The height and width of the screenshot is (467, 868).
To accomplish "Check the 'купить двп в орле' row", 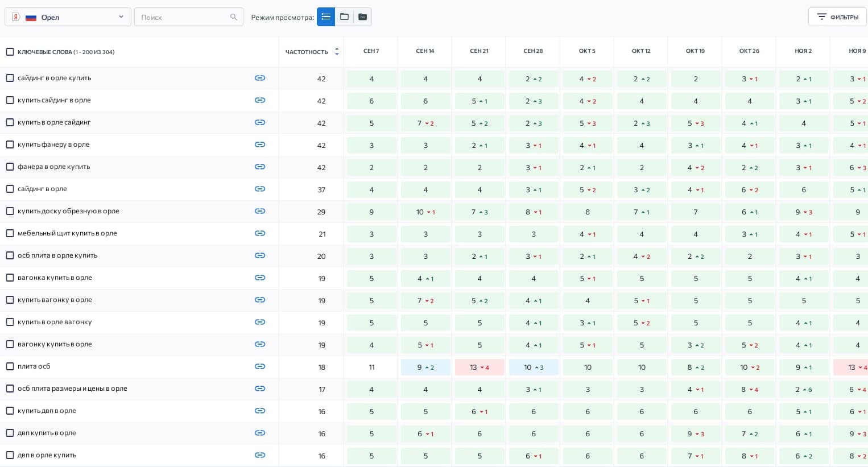I will [10, 411].
